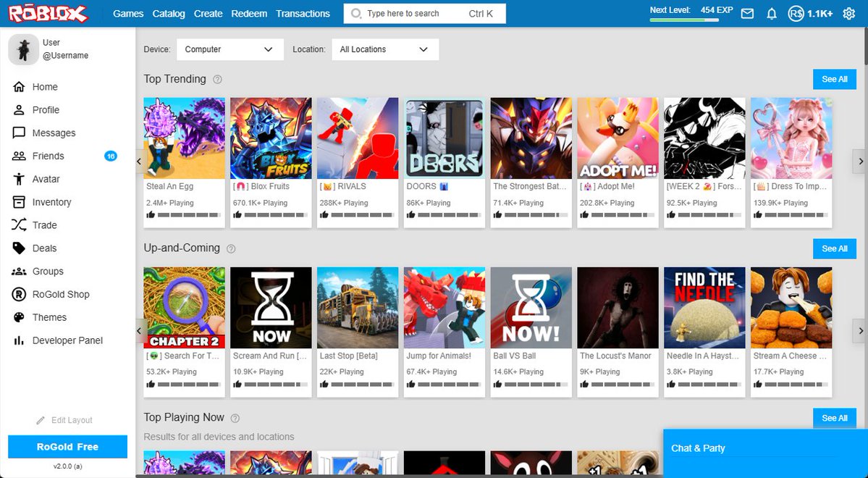The image size is (868, 478).
Task: Open the Blox Fruits game thumbnail
Action: coord(271,138)
